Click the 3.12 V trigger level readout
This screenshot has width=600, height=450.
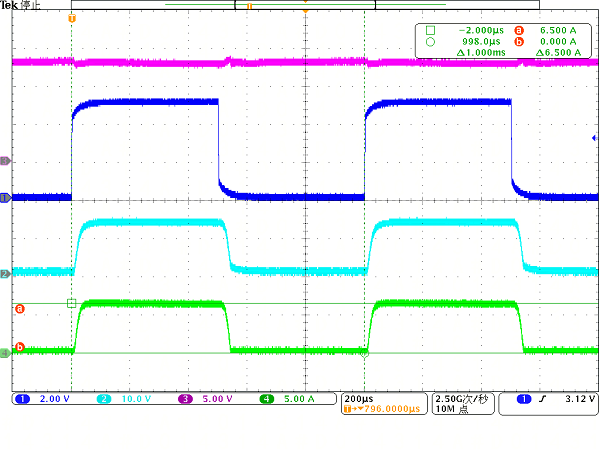[580, 399]
